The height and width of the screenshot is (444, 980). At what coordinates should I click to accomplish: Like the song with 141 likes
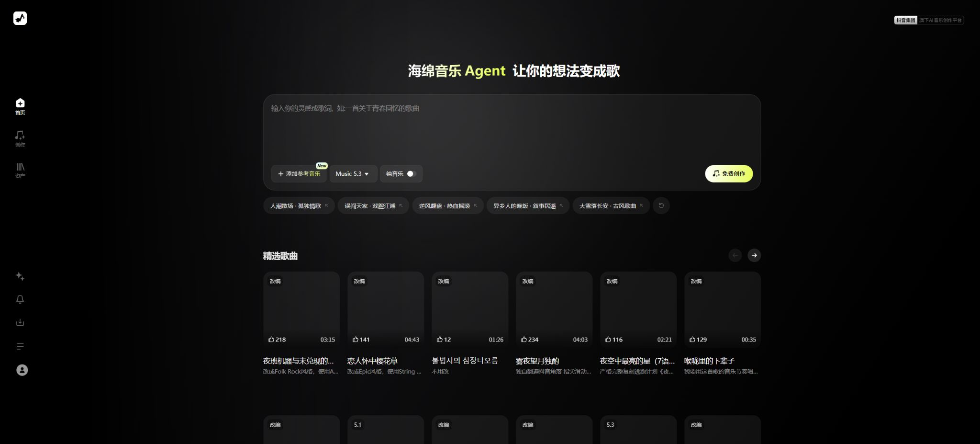pos(361,340)
